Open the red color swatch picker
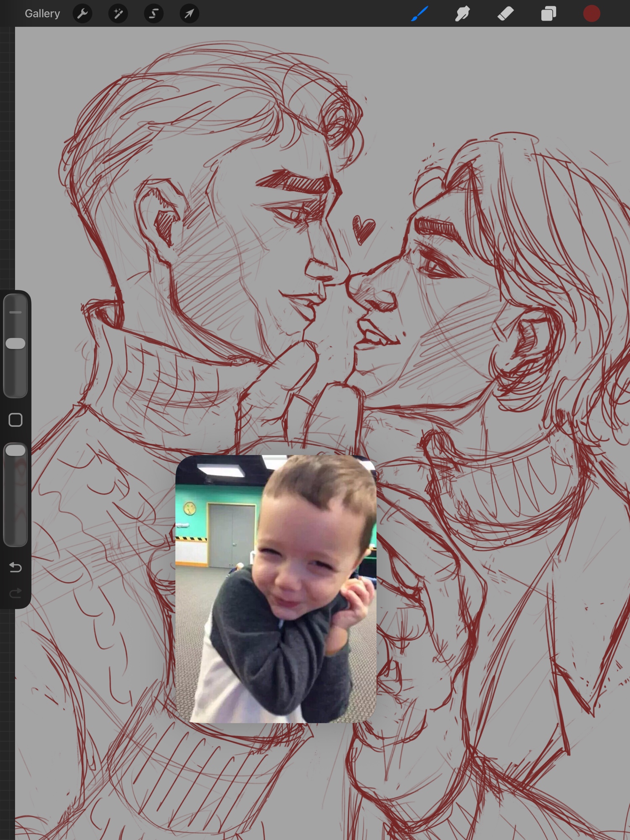The height and width of the screenshot is (840, 630). pos(591,13)
